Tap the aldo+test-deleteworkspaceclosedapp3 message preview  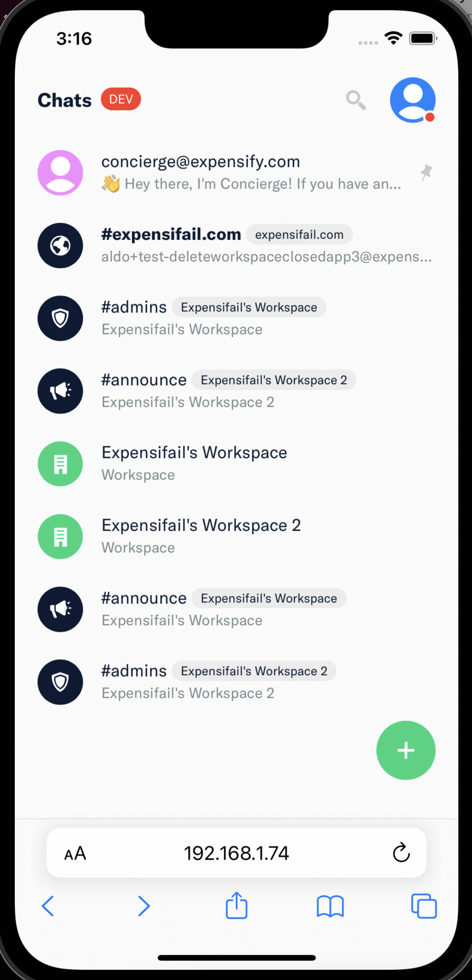pyautogui.click(x=267, y=257)
